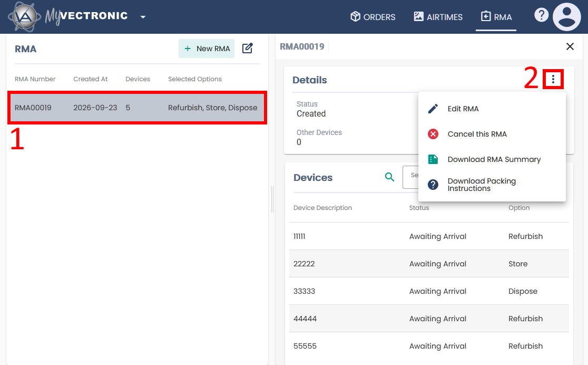
Task: Select Cancel this RMA
Action: [x=492, y=134]
